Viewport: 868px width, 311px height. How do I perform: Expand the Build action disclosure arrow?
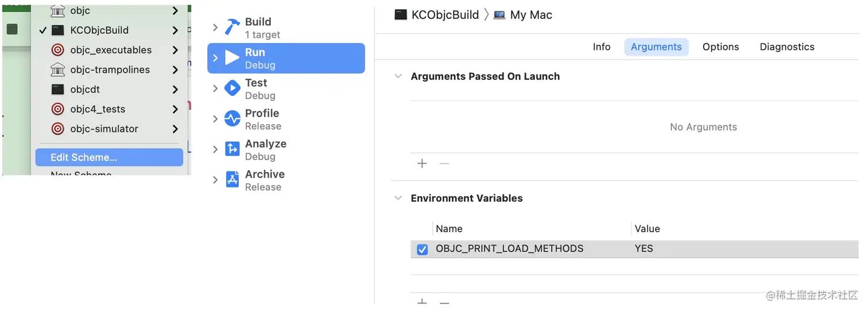[x=215, y=28]
